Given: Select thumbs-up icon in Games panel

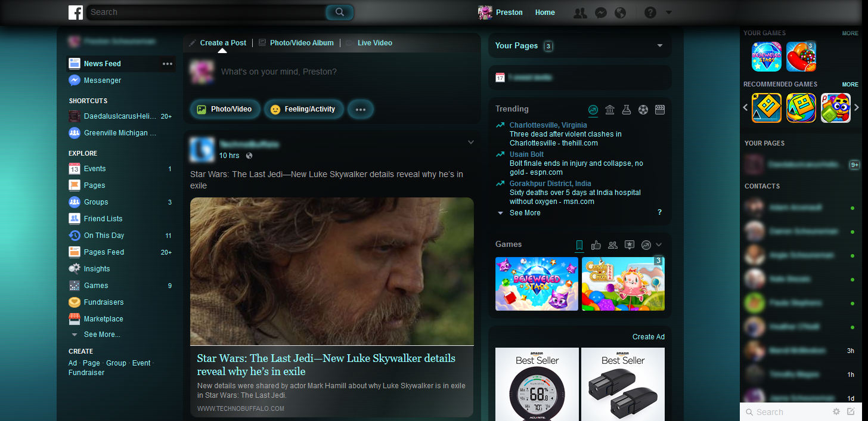Looking at the screenshot, I should pyautogui.click(x=596, y=245).
